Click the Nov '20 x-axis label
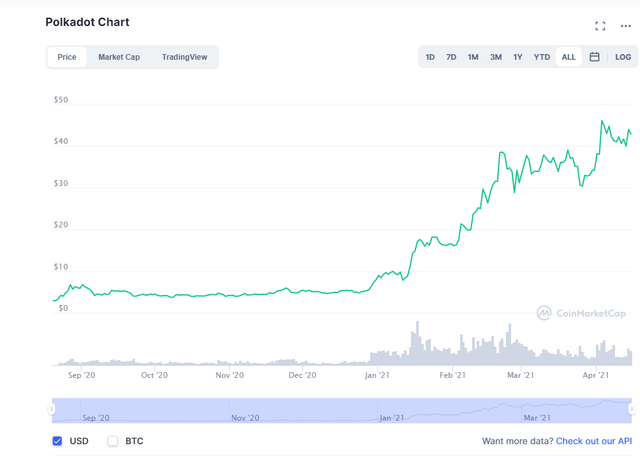 pyautogui.click(x=230, y=375)
